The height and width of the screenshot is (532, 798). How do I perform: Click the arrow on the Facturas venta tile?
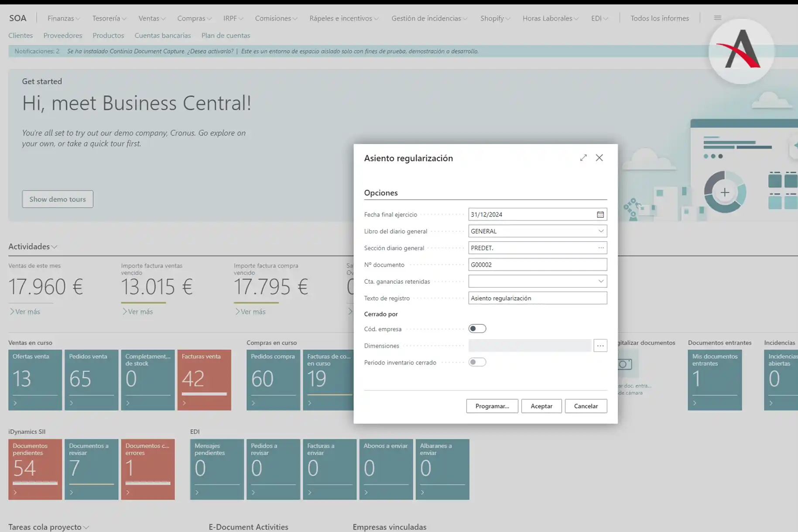(x=185, y=403)
